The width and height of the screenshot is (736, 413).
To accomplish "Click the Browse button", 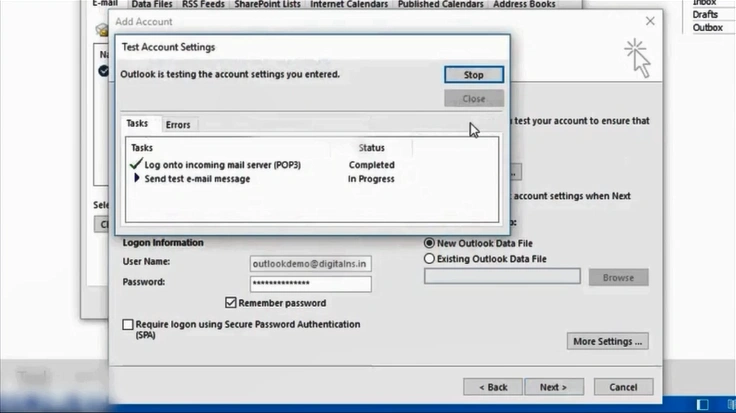I will click(x=619, y=277).
